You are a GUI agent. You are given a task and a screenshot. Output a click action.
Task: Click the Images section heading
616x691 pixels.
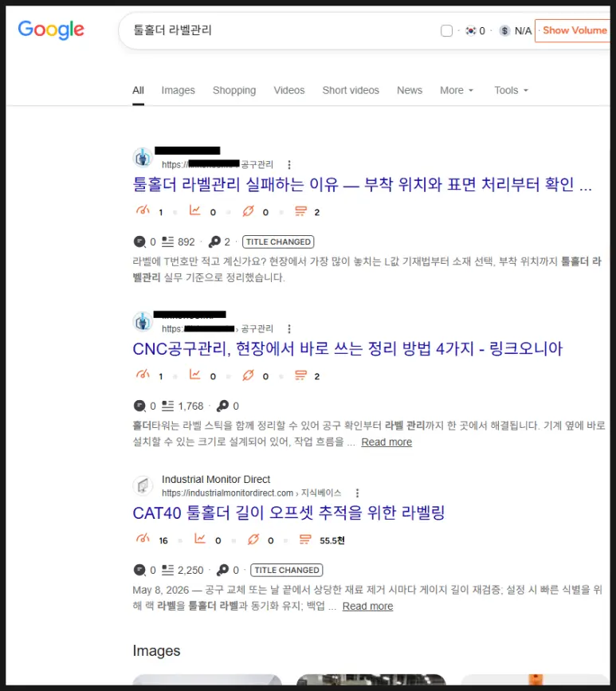click(156, 651)
